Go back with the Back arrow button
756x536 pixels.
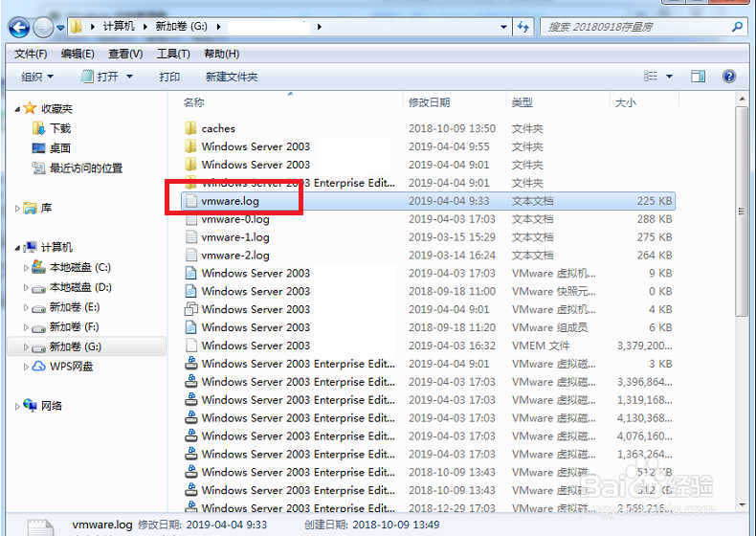pyautogui.click(x=19, y=28)
